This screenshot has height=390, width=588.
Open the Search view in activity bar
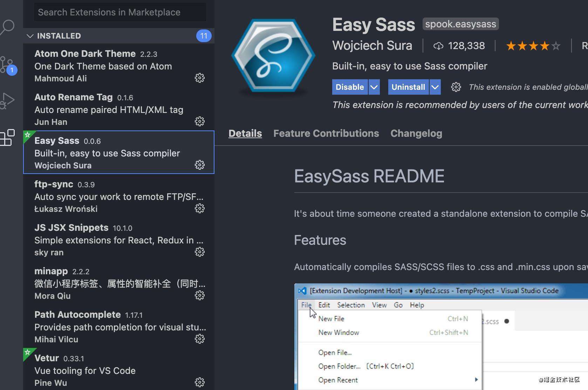click(7, 27)
